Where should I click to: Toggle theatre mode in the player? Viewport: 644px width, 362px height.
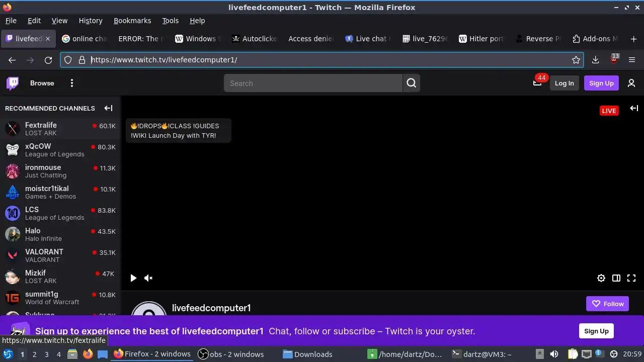coord(616,278)
